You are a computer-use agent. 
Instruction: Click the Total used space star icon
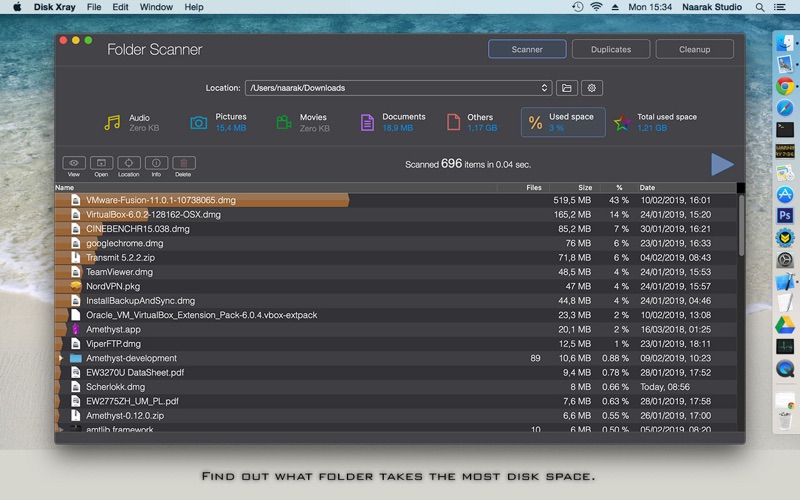point(622,122)
